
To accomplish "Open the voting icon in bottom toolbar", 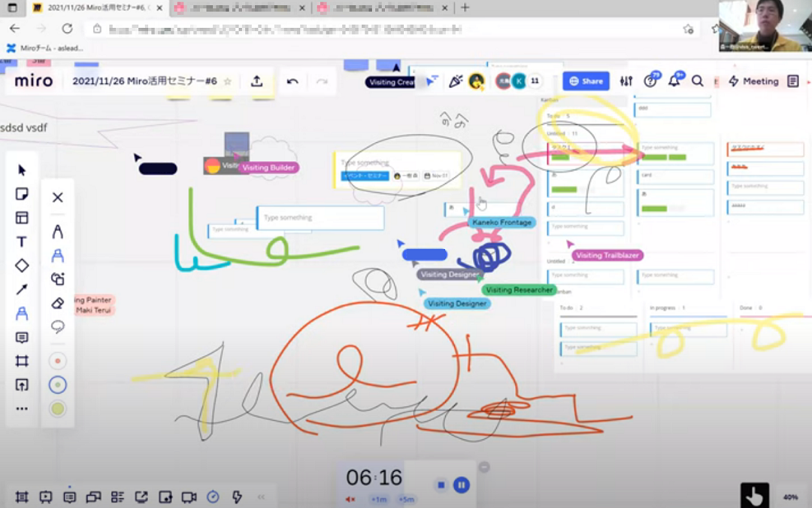I will 165,497.
